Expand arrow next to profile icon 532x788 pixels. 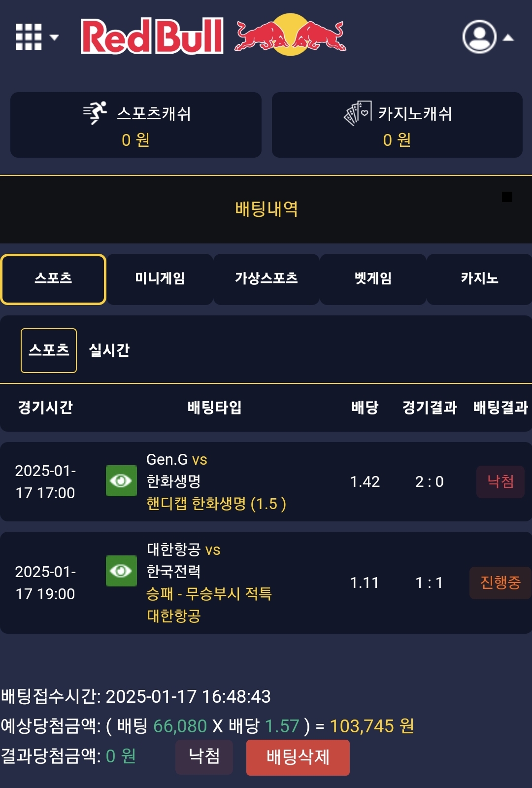pyautogui.click(x=508, y=37)
